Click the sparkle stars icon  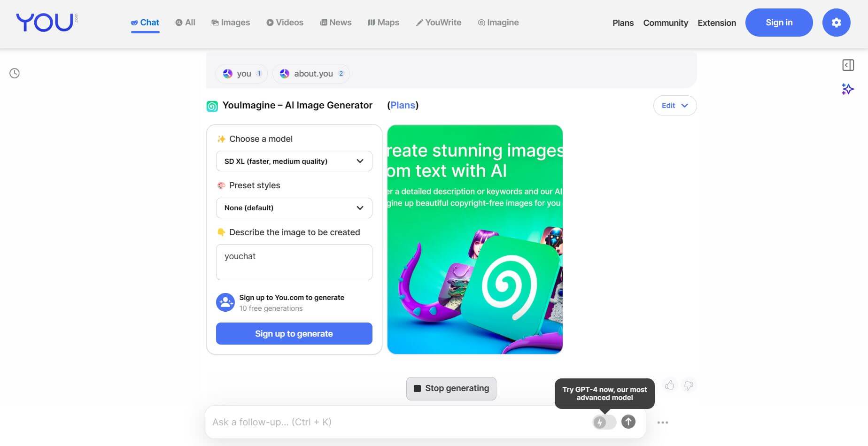[x=848, y=89]
